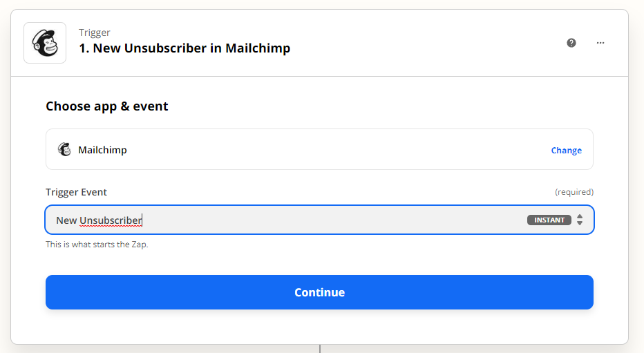The image size is (644, 353).
Task: Click the (required) indicator text
Action: click(574, 191)
